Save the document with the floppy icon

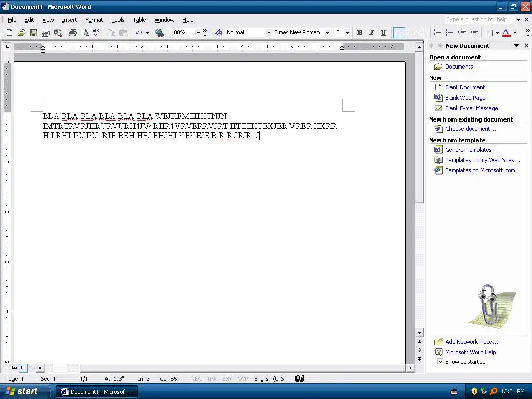(x=34, y=33)
